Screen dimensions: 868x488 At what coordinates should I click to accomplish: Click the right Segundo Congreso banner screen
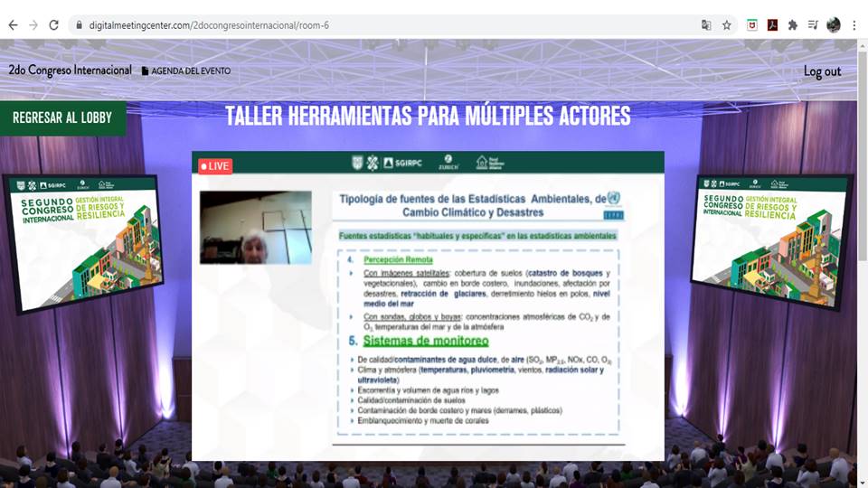coord(771,241)
